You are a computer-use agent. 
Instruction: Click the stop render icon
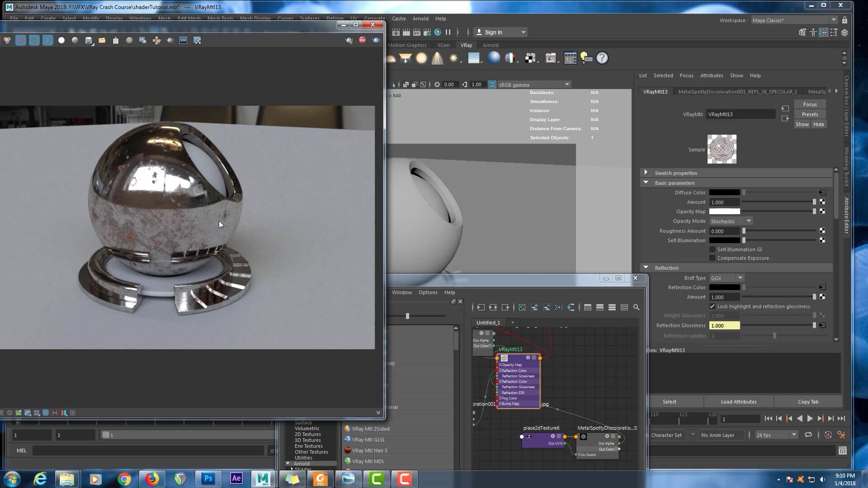(x=362, y=40)
